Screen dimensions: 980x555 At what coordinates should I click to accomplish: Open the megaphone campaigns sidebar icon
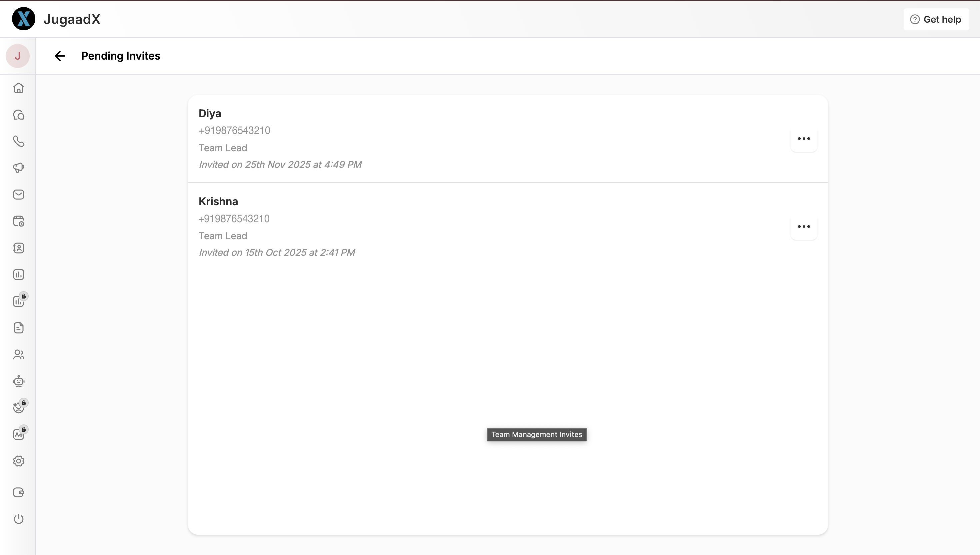[18, 168]
